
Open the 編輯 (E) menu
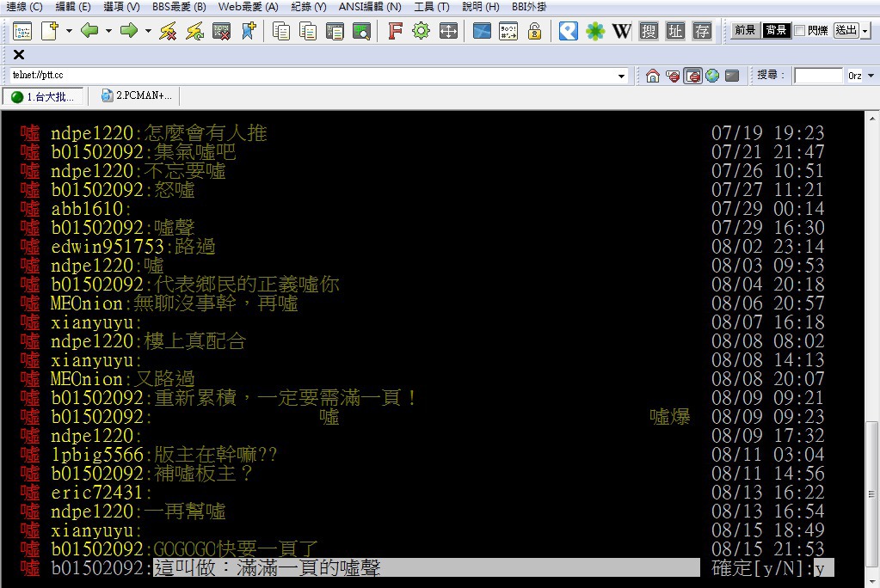click(73, 7)
